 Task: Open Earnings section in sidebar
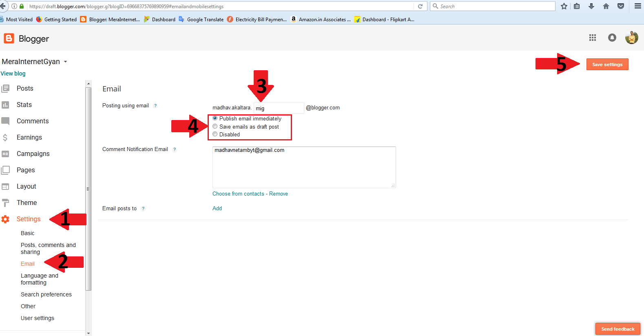(29, 137)
